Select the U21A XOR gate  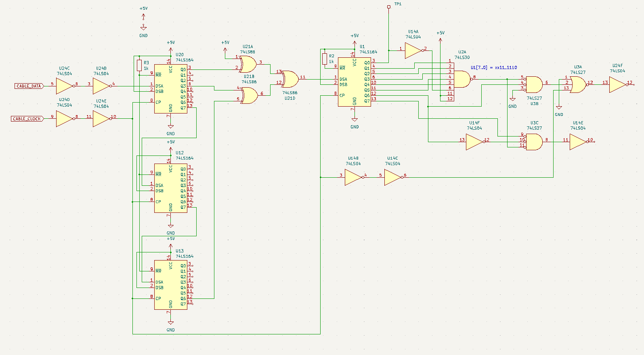pos(248,64)
